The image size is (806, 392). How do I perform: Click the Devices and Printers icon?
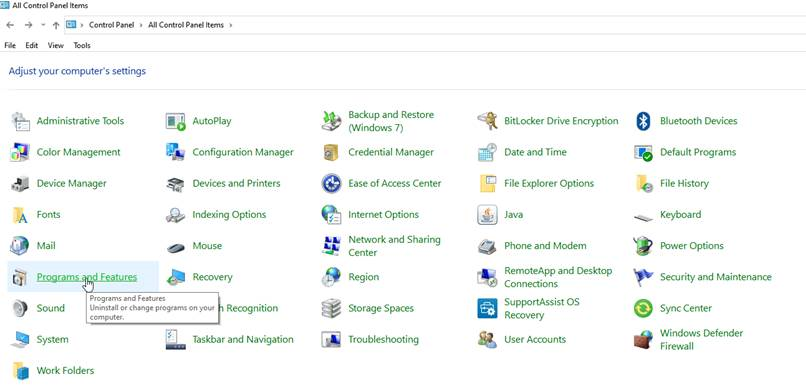[176, 184]
